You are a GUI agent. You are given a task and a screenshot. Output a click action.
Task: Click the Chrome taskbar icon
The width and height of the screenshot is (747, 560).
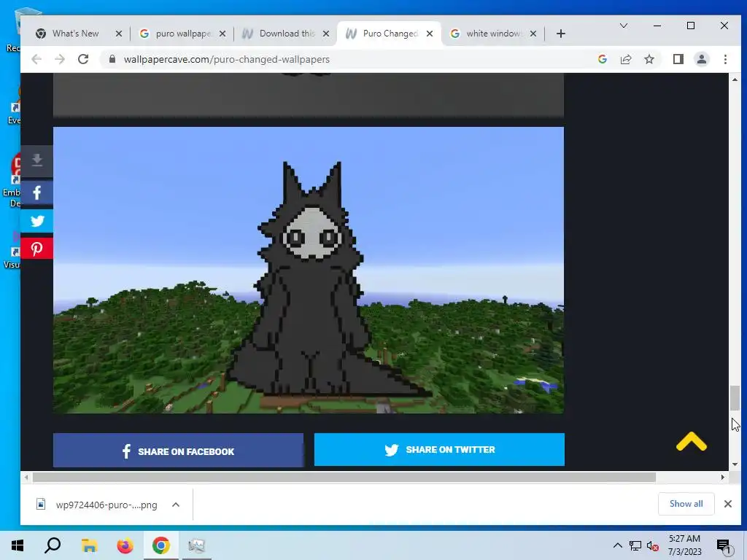(x=161, y=545)
